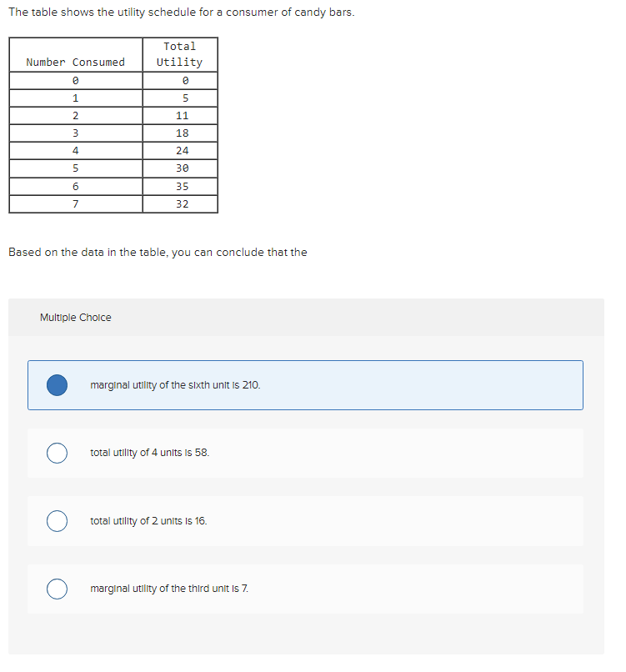626x672 pixels.
Task: Click the Multiple Choice header label
Action: coord(75,317)
